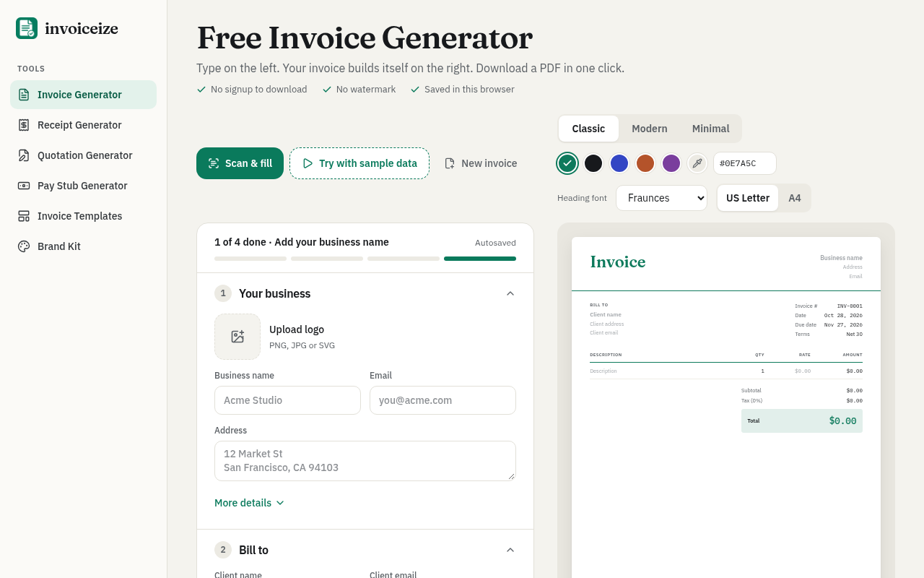
Task: Pick the purple color swatch
Action: (671, 163)
